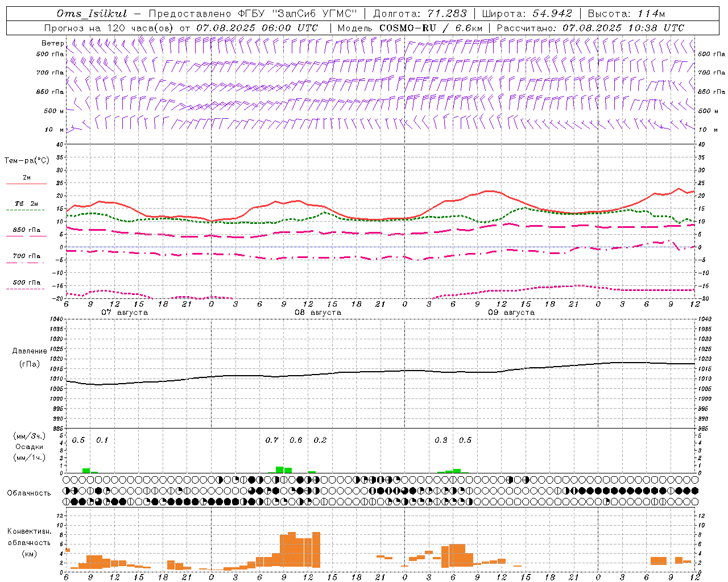
Task: Click precipitation value 0.2
Action: click(x=320, y=440)
